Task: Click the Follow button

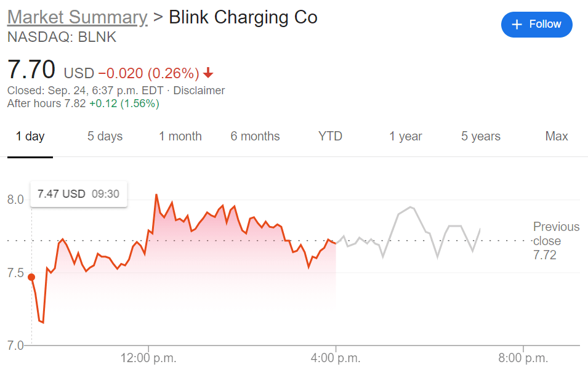Action: (536, 25)
